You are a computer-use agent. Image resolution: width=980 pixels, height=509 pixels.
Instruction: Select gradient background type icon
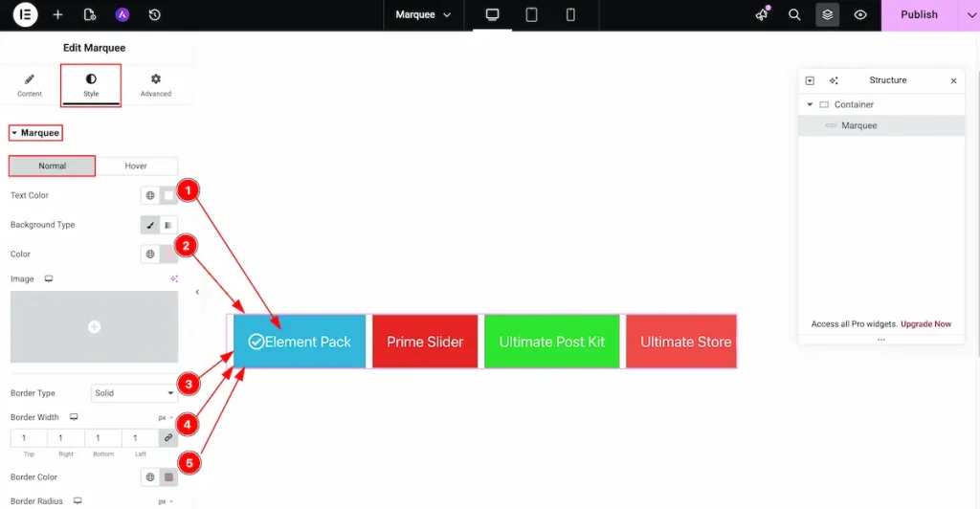point(168,225)
